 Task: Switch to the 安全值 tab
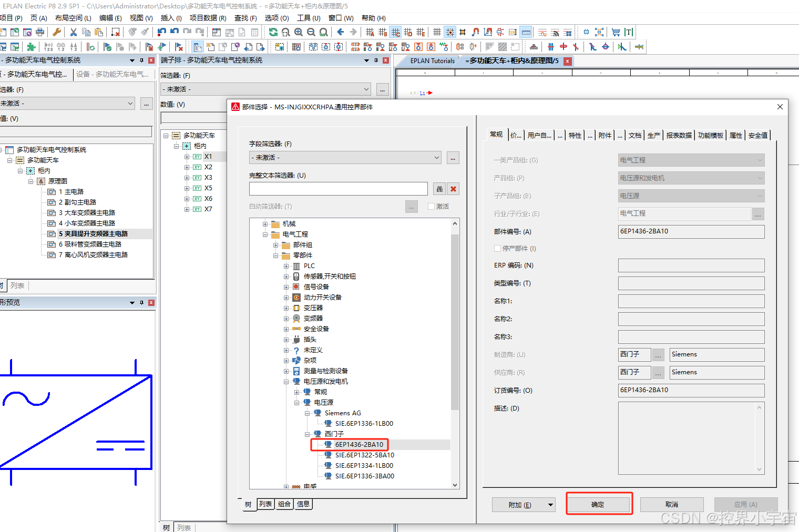(758, 135)
